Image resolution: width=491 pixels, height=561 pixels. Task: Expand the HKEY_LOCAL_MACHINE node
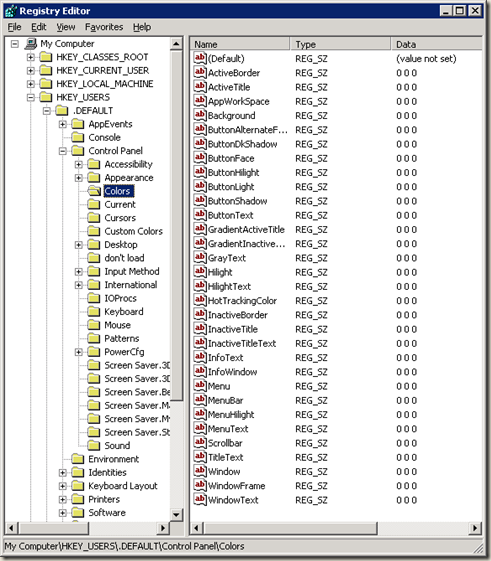tap(31, 84)
